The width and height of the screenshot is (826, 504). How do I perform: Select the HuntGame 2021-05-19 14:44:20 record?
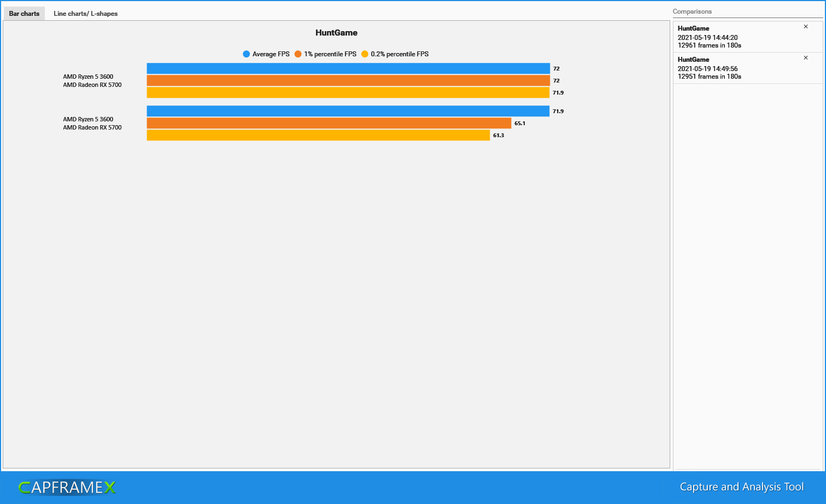tap(748, 37)
